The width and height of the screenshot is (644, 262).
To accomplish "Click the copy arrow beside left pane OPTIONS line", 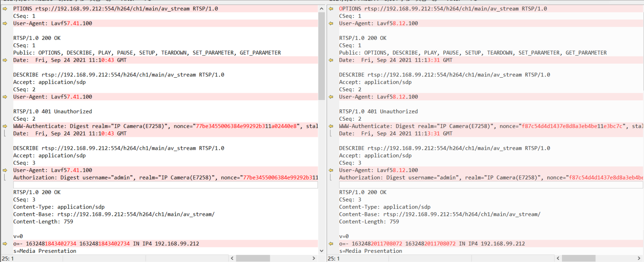I will [x=5, y=9].
